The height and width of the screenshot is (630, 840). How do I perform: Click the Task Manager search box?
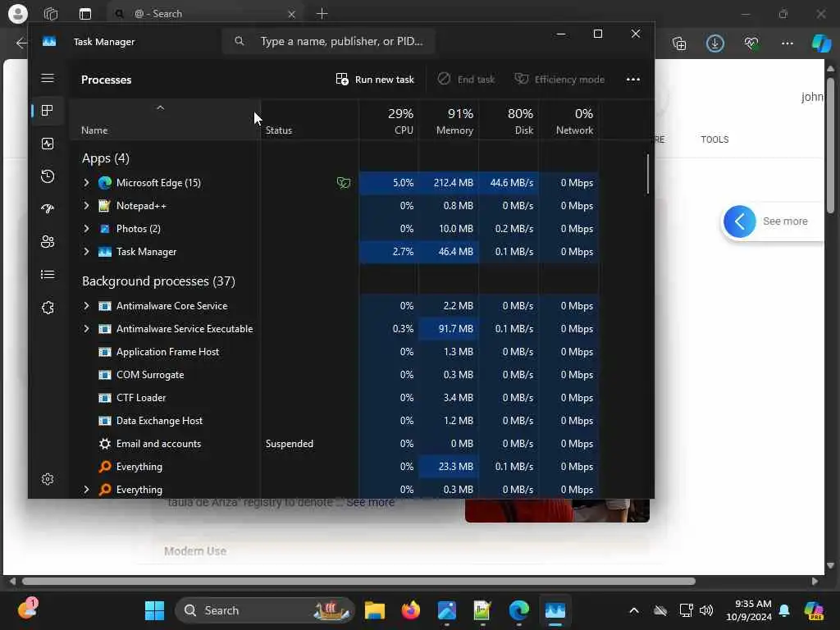click(x=328, y=41)
